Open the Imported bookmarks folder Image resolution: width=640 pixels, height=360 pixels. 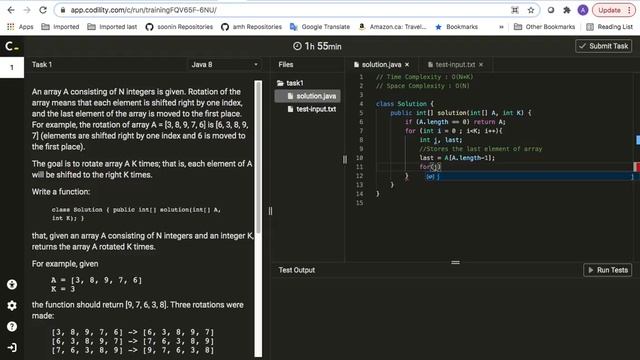pos(60,27)
